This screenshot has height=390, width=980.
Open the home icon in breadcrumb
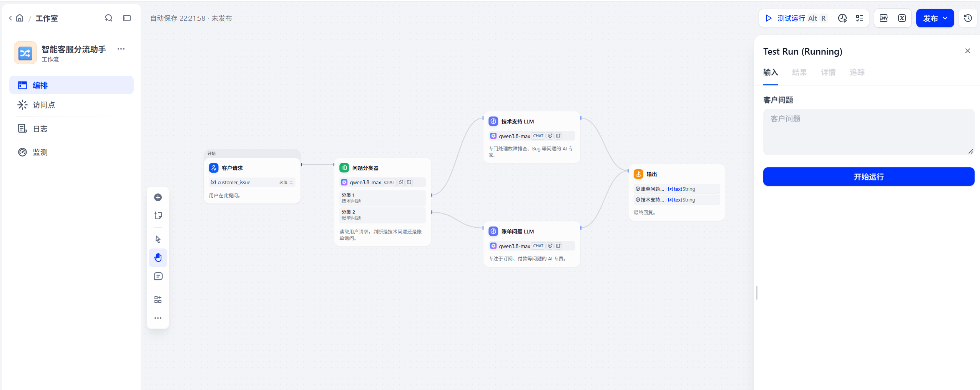click(20, 18)
